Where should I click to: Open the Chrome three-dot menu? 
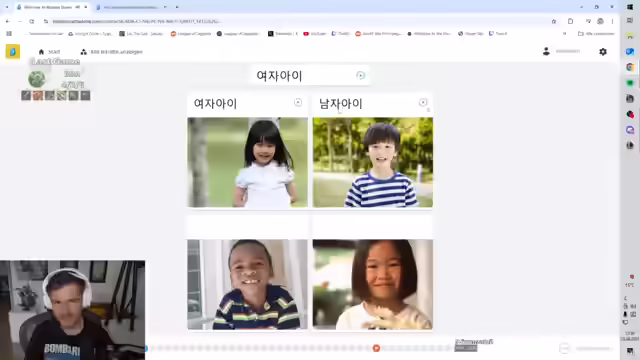612,21
